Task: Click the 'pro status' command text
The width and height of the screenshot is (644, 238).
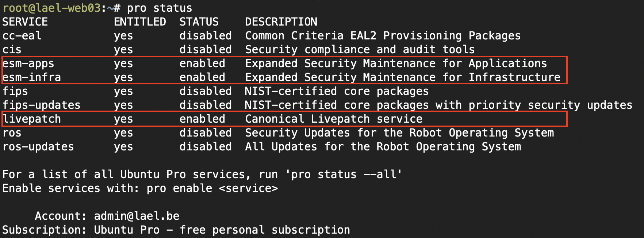Action: tap(159, 8)
